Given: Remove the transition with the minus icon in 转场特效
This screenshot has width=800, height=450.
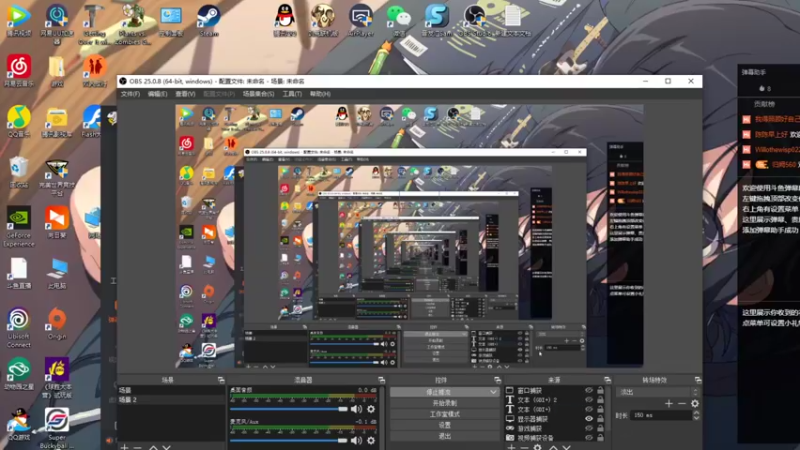Looking at the screenshot, I should click(x=682, y=404).
